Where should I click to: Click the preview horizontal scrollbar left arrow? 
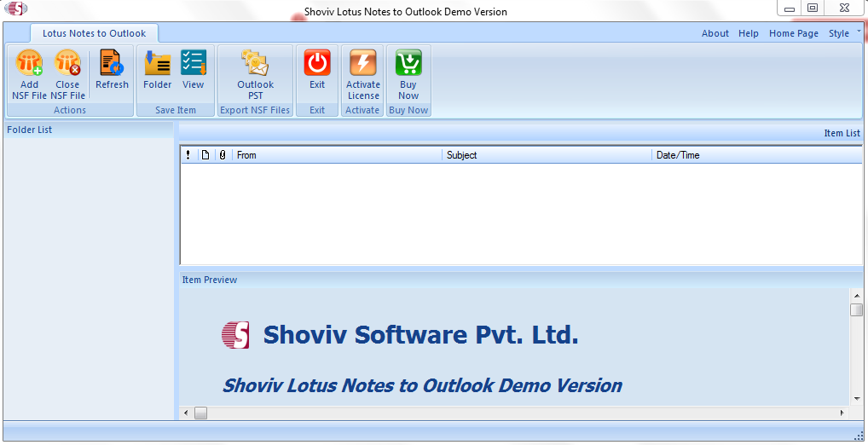pos(186,413)
